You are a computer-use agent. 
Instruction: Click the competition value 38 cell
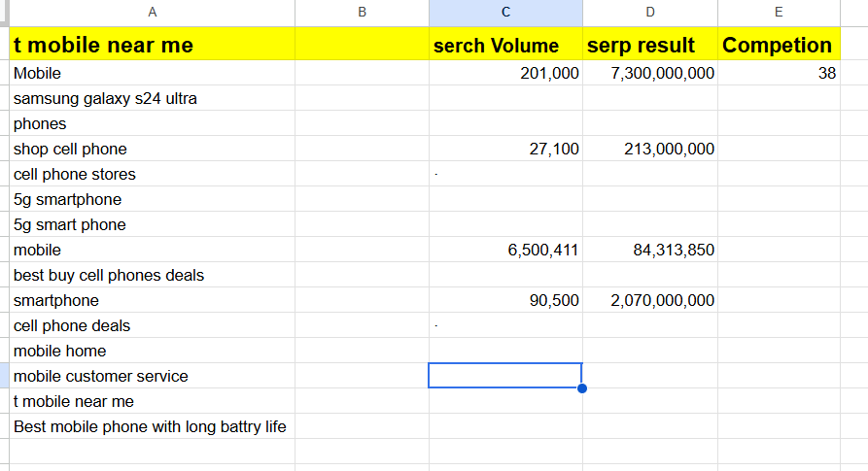779,73
